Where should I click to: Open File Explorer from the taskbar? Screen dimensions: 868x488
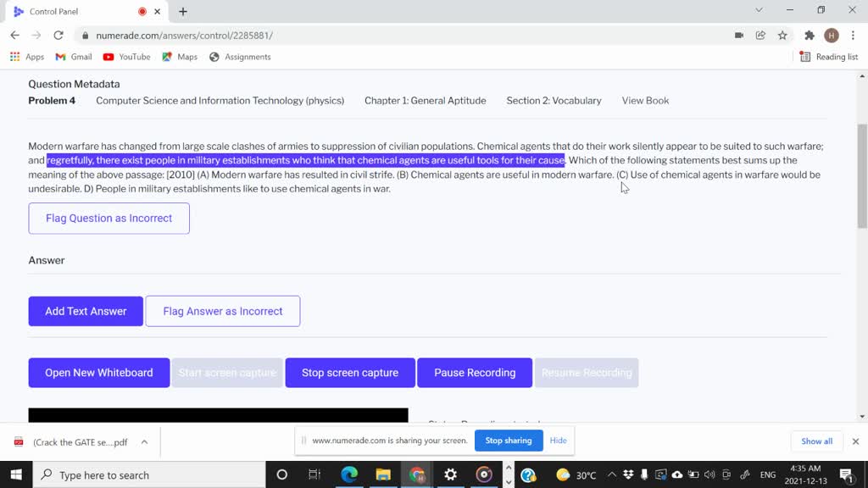tap(383, 474)
